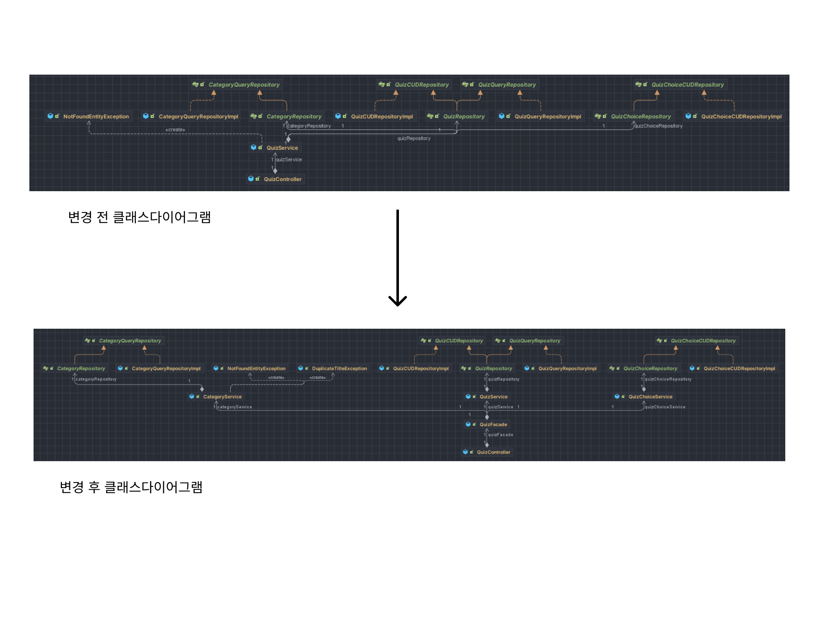
Task: Click the QuizFacade class icon
Action: coord(468,424)
